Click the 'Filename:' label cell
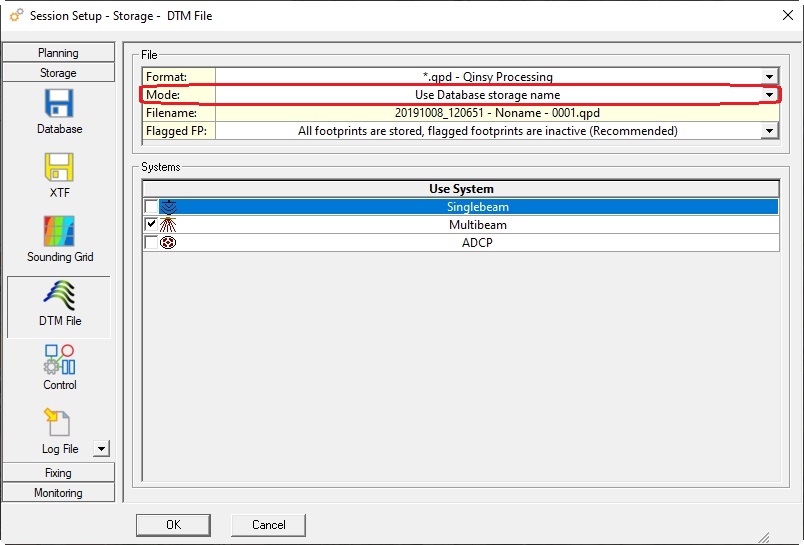The image size is (804, 545). pyautogui.click(x=179, y=113)
